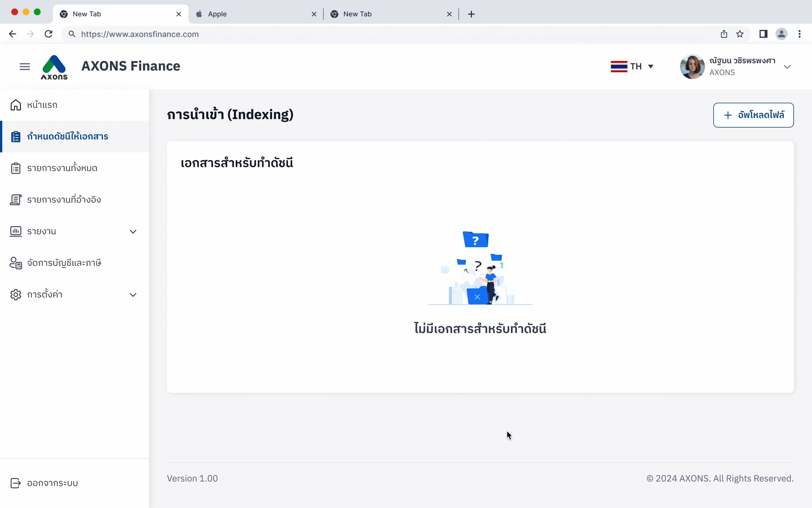Screen dimensions: 812x508
Task: Click the AXONS logo icon
Action: click(x=54, y=67)
